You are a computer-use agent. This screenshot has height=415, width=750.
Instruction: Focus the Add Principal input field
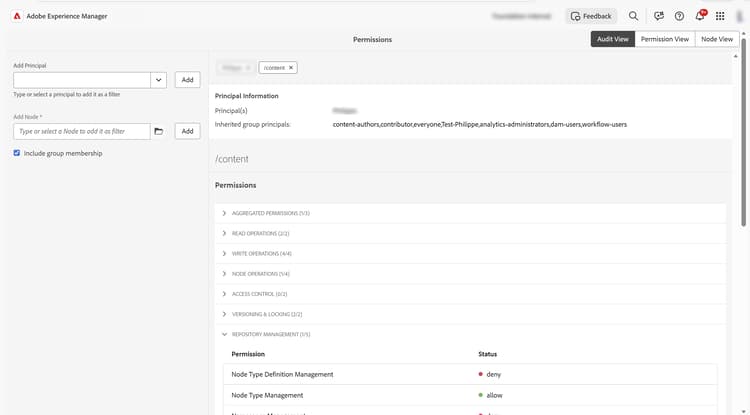pyautogui.click(x=82, y=80)
